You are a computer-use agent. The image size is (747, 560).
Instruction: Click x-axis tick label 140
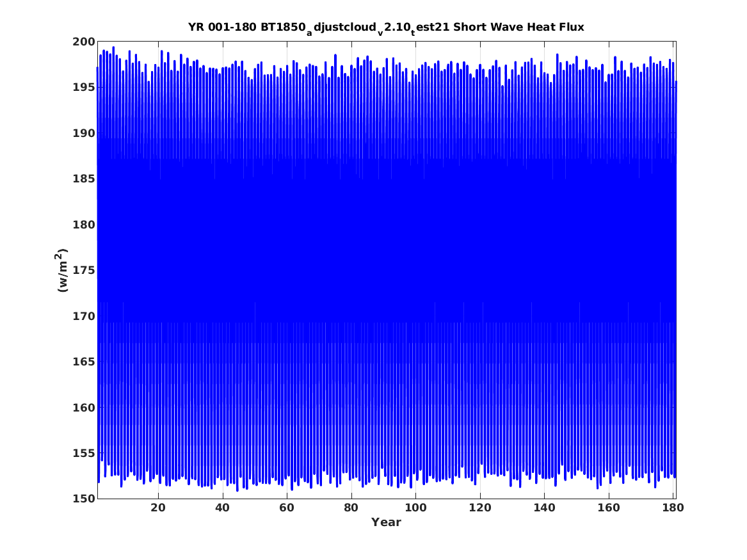[544, 508]
